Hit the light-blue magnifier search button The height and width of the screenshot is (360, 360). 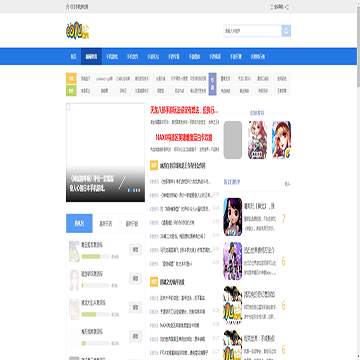click(286, 31)
